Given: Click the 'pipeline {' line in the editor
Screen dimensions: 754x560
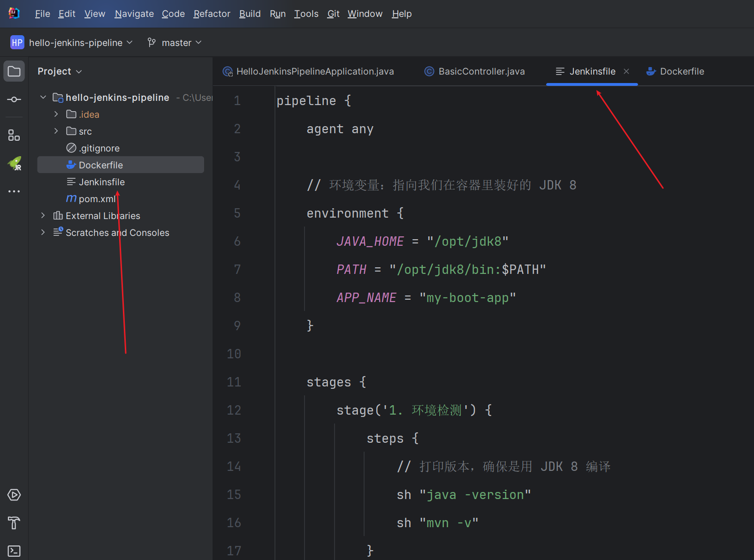Looking at the screenshot, I should coord(314,101).
